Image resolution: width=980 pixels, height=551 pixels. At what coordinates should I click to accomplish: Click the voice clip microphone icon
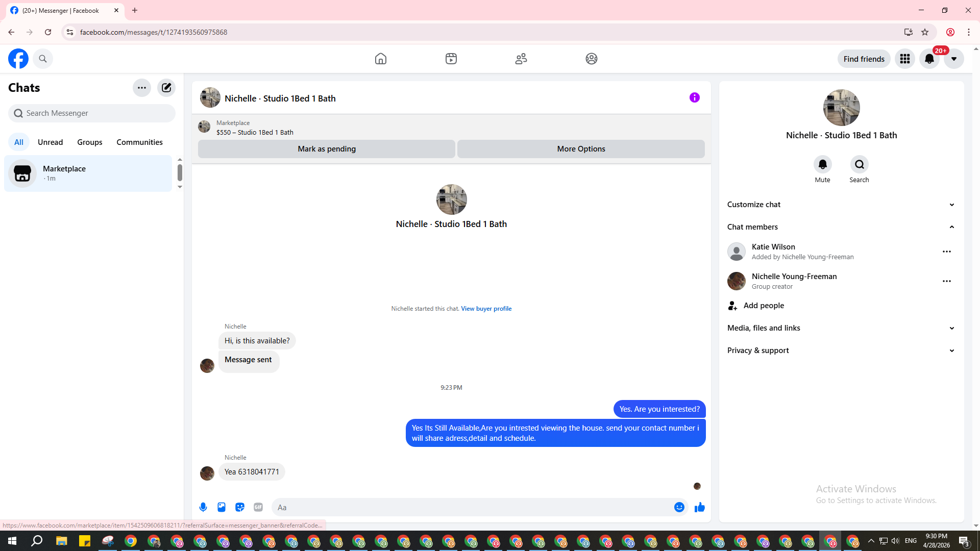pos(203,507)
